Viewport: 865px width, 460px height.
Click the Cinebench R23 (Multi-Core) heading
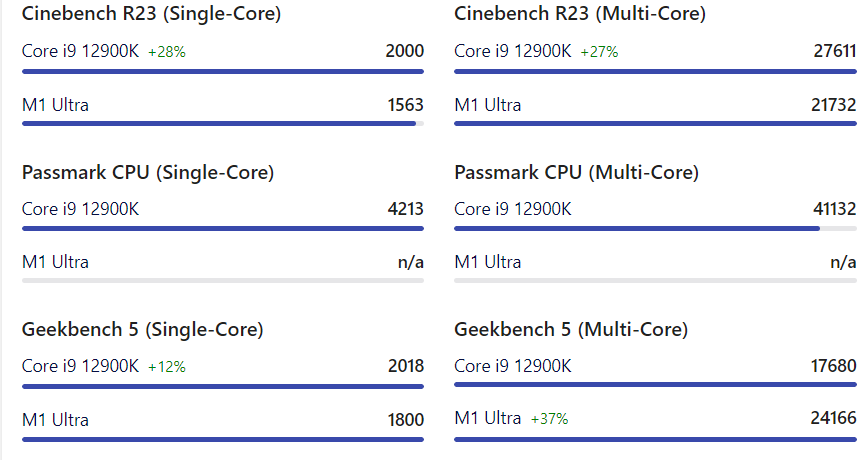pos(579,14)
